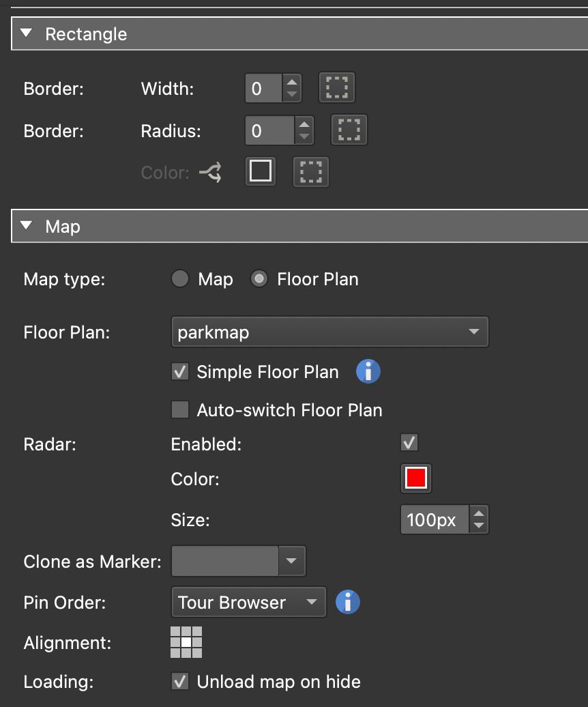Enable Auto-switch Floor Plan

coord(181,409)
